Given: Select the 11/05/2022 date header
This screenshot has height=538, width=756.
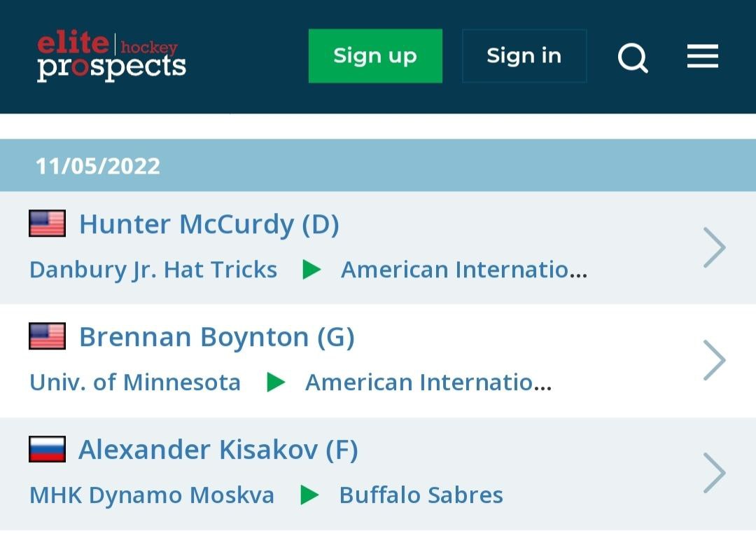Looking at the screenshot, I should 378,165.
